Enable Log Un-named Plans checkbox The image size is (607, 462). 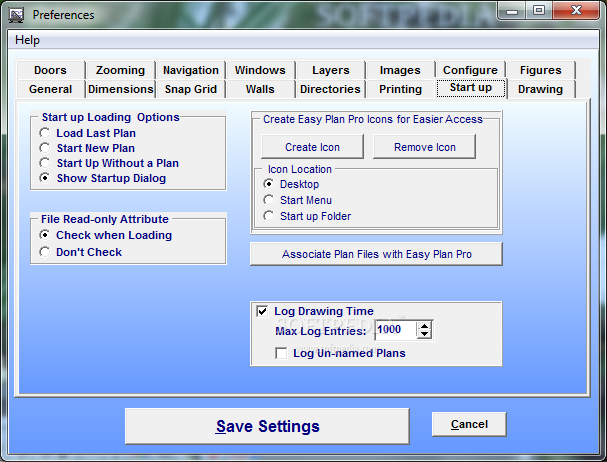tap(281, 353)
